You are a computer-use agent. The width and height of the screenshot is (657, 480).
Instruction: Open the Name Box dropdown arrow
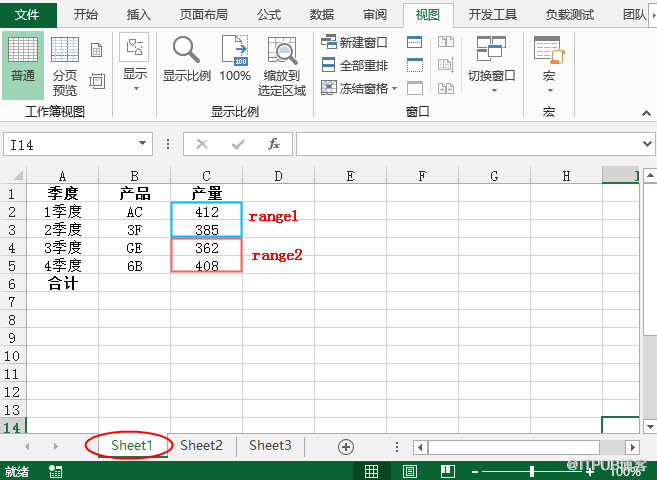(x=143, y=145)
